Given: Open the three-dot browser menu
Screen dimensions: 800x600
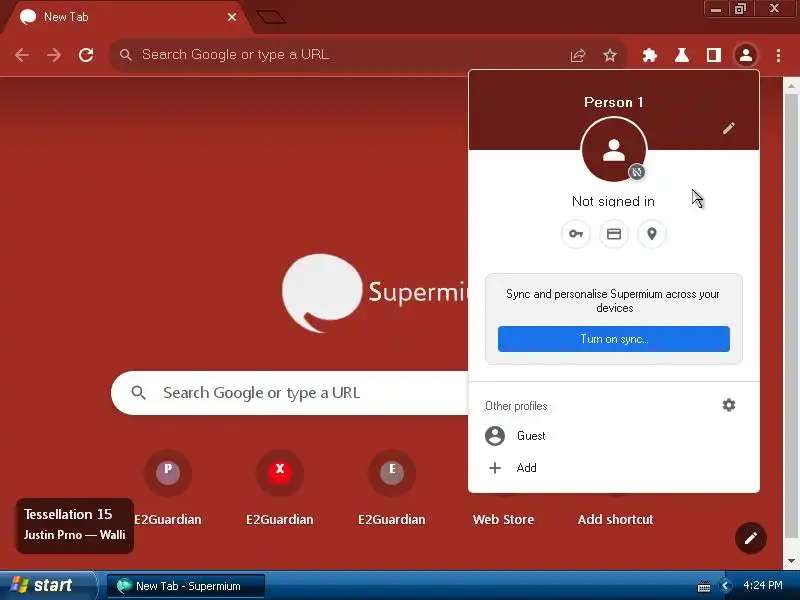Looking at the screenshot, I should click(x=778, y=55).
